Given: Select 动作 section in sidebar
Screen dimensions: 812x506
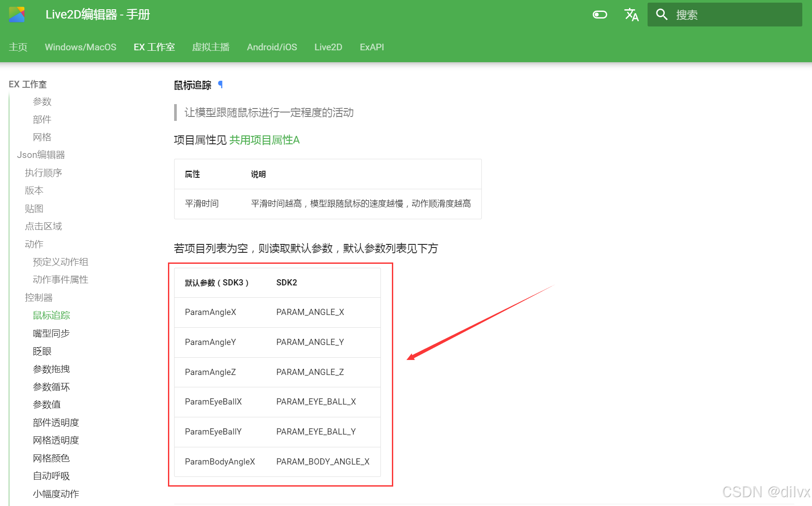Looking at the screenshot, I should tap(34, 244).
